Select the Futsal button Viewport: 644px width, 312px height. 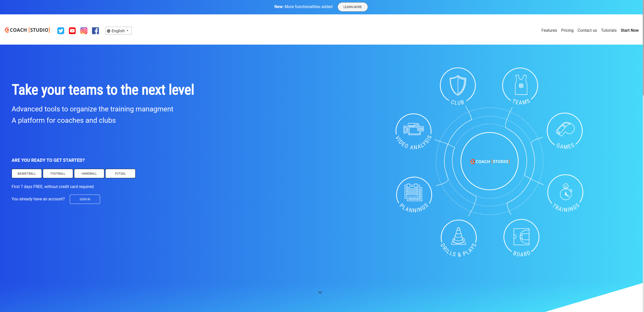pos(120,173)
